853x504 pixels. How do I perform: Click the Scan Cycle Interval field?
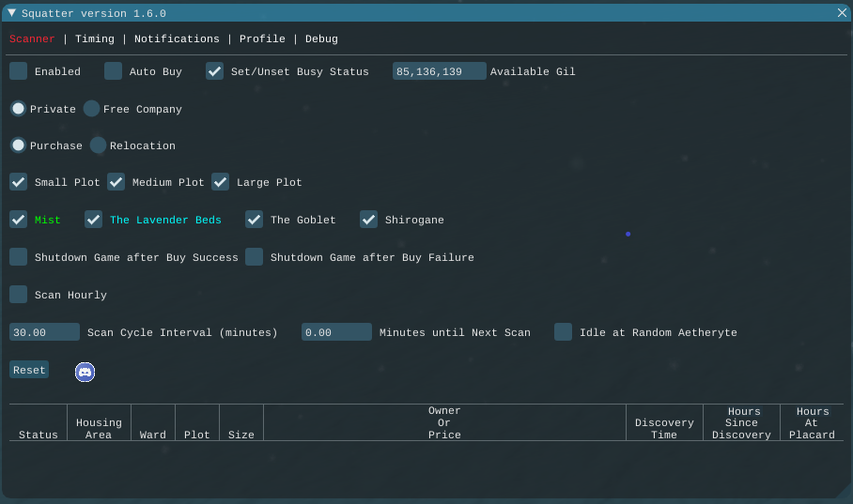click(x=44, y=332)
